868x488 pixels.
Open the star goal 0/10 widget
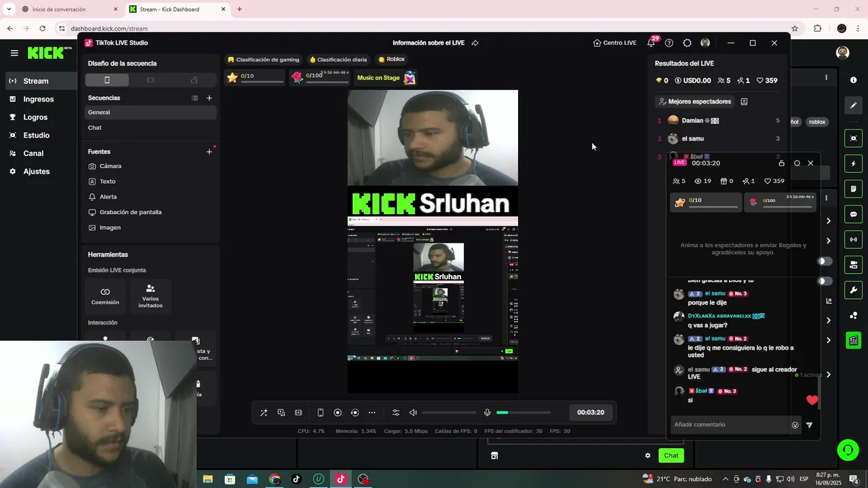pyautogui.click(x=255, y=78)
